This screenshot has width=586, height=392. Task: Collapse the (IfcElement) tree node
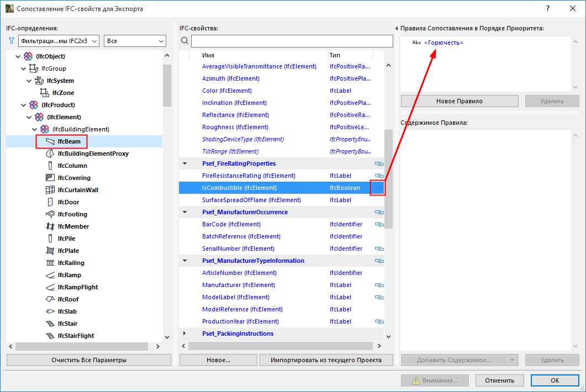(x=29, y=117)
